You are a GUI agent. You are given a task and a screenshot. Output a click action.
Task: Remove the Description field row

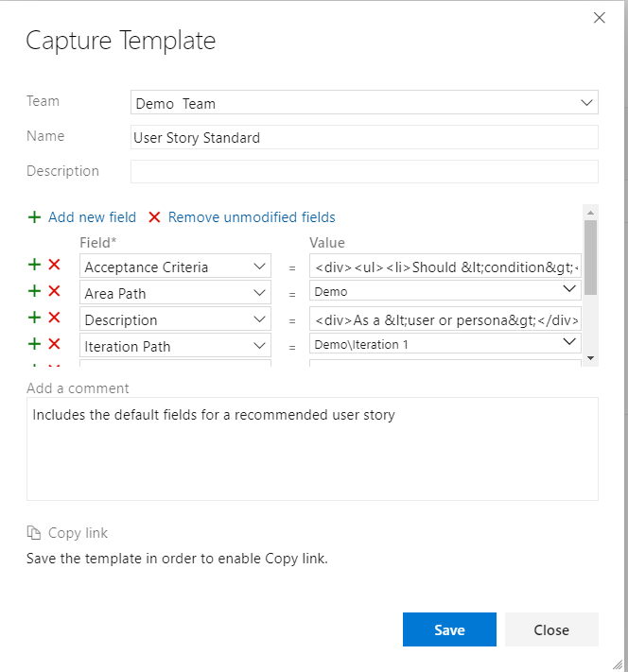point(54,319)
